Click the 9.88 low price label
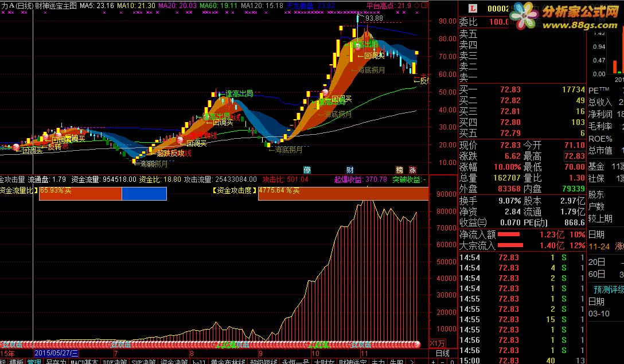 coord(147,163)
